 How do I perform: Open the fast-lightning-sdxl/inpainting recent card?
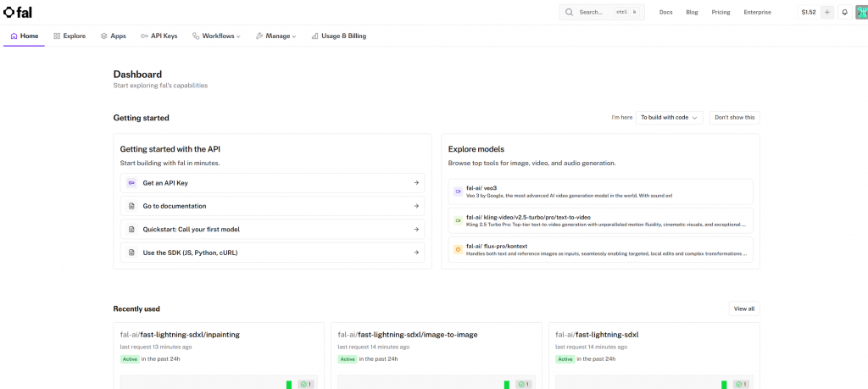click(180, 335)
